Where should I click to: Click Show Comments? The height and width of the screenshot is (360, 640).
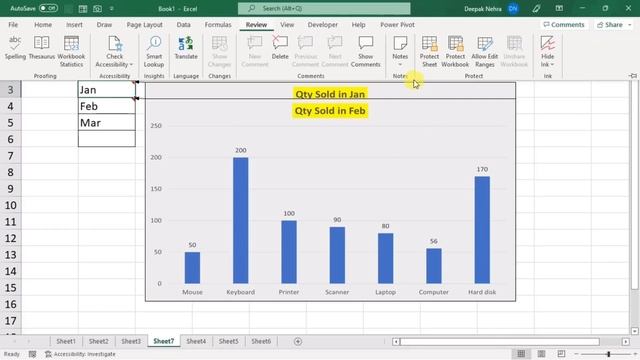366,51
